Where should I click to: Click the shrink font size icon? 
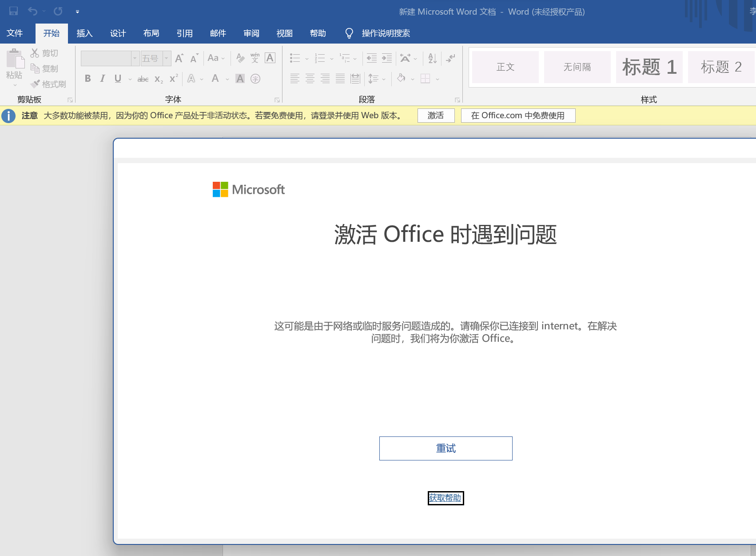tap(194, 58)
